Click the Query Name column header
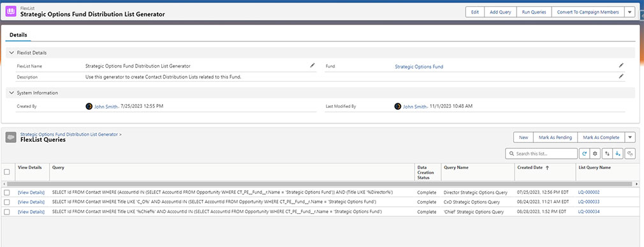The height and width of the screenshot is (247, 644). click(x=478, y=172)
